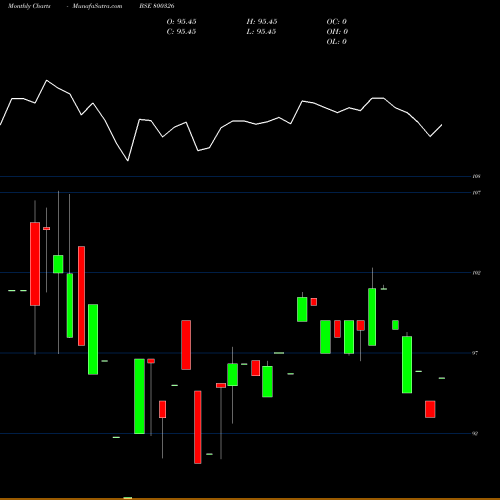500x500 pixels.
Task: Click the 102 price axis label
Action: coord(476,273)
